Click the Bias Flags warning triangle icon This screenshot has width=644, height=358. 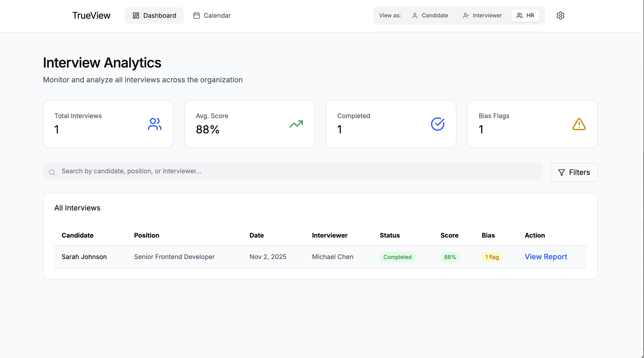pos(579,124)
